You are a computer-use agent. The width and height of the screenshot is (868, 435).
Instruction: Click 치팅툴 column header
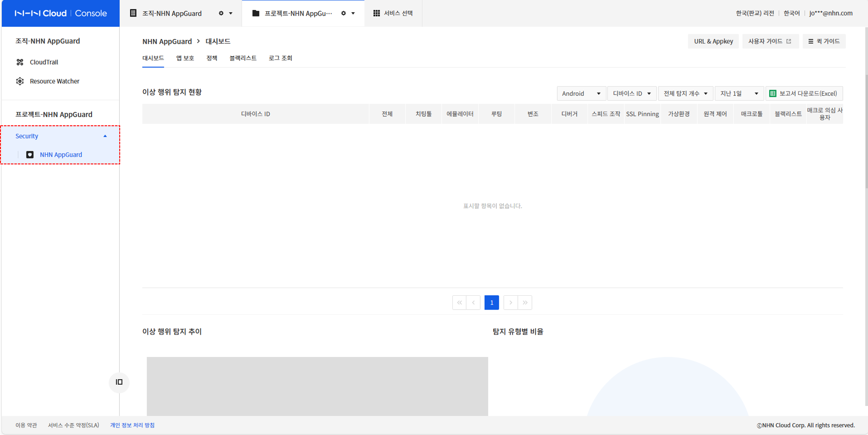(423, 114)
